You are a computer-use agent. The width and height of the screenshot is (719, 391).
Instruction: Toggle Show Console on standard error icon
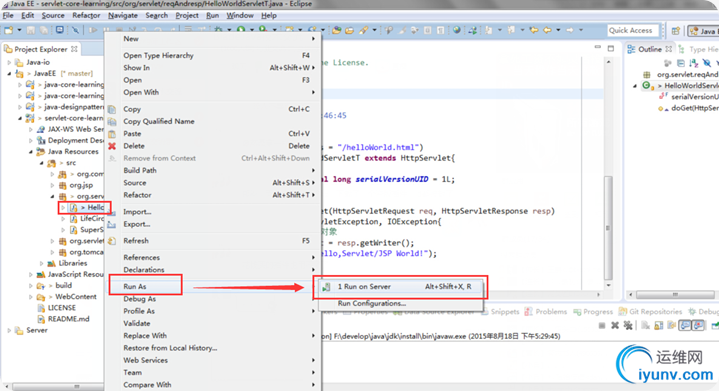tap(698, 325)
